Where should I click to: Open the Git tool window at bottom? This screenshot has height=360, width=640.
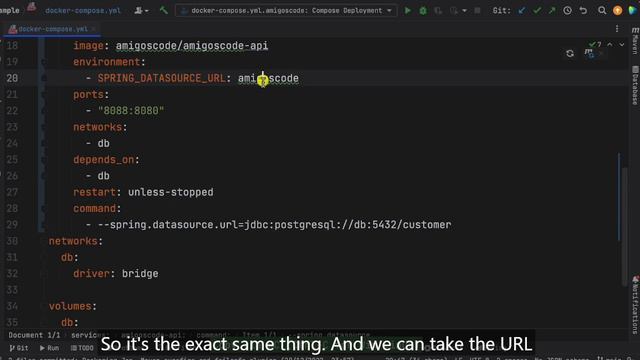tap(19, 348)
